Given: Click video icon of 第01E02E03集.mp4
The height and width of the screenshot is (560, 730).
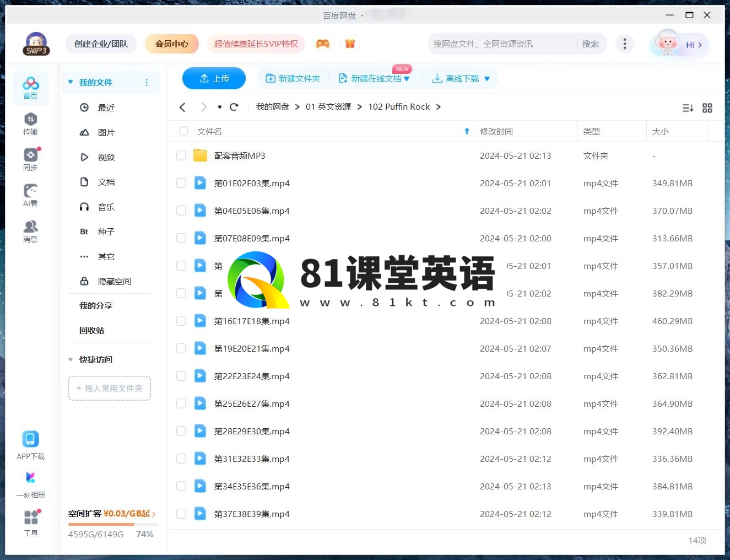Looking at the screenshot, I should click(x=200, y=183).
